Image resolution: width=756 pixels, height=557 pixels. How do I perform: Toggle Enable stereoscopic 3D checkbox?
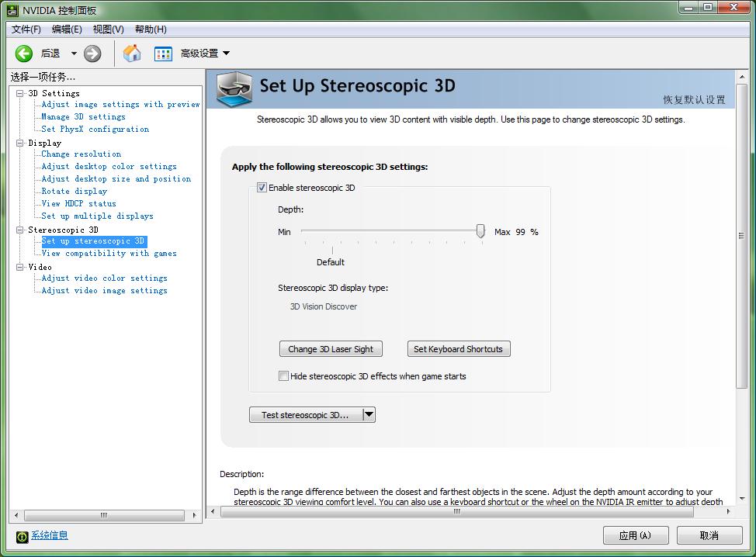(x=262, y=188)
